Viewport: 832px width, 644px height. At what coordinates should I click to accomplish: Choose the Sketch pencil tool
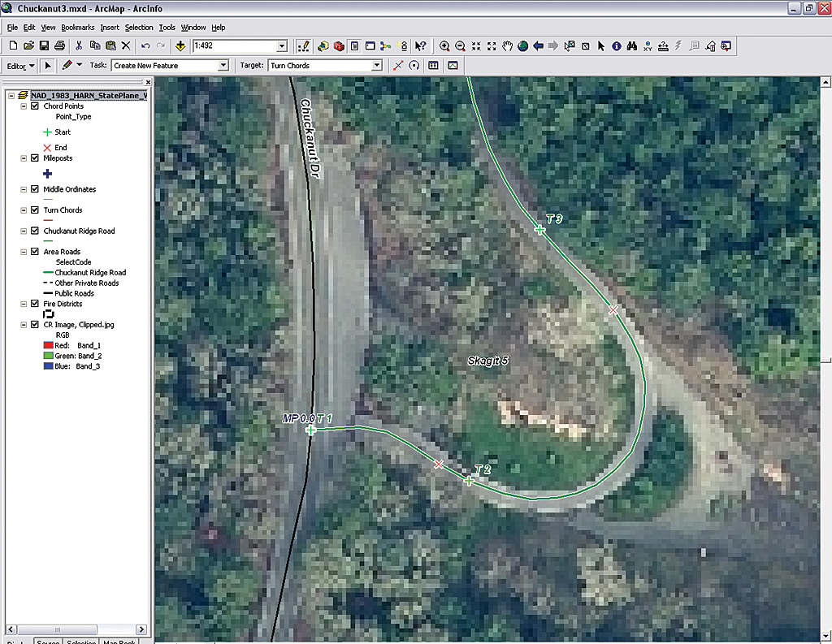pos(67,65)
